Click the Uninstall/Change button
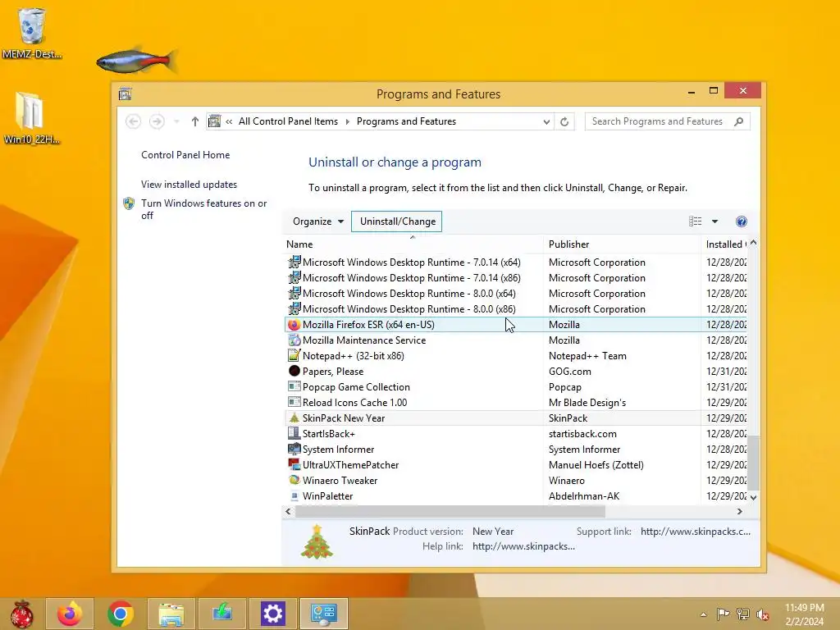840x630 pixels. coord(397,221)
